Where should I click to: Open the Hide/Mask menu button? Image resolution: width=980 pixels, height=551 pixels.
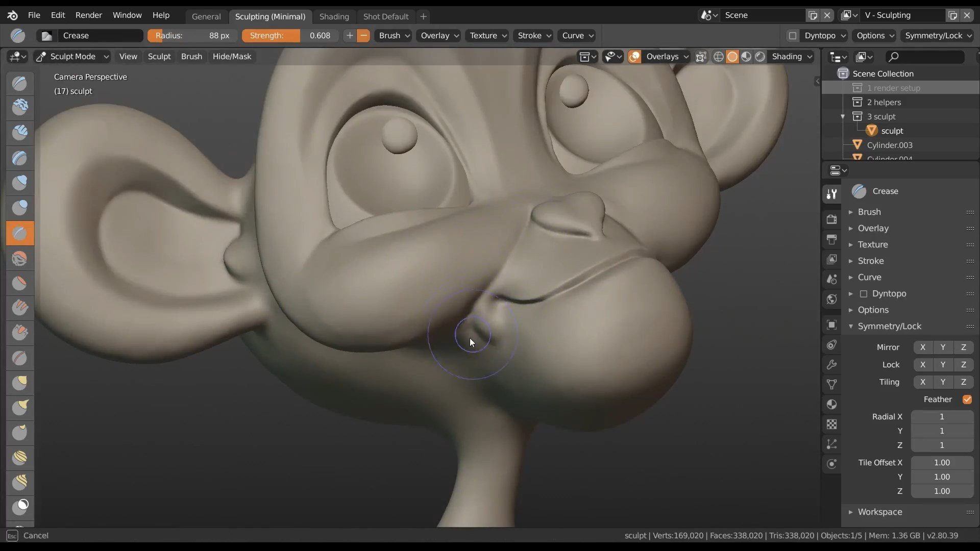232,57
